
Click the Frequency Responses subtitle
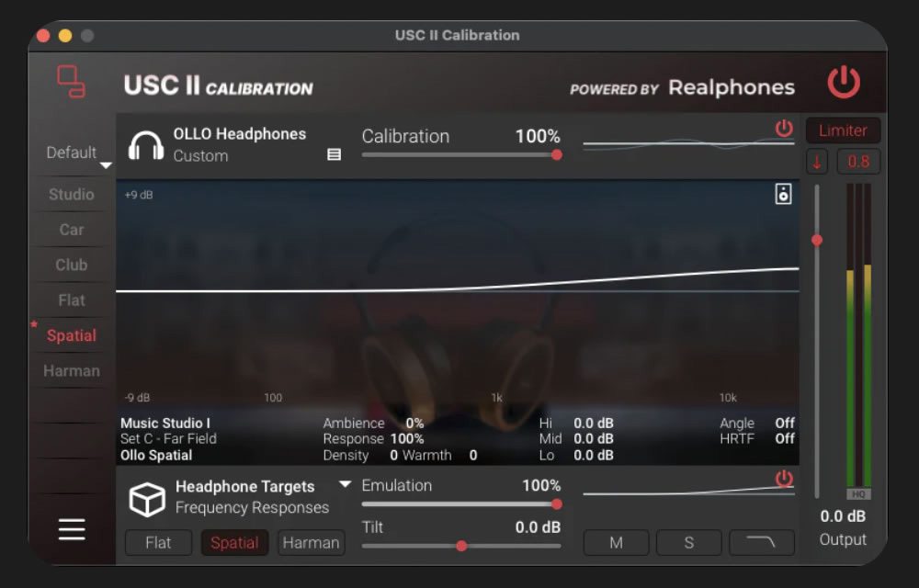coord(252,507)
